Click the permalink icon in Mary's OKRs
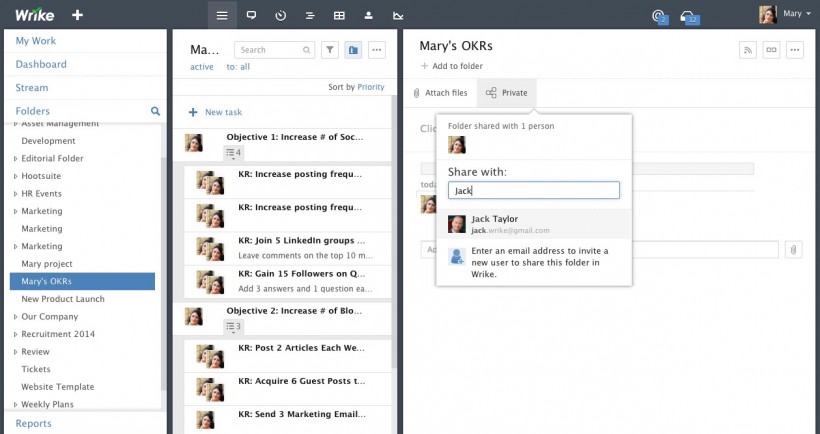 coord(771,50)
